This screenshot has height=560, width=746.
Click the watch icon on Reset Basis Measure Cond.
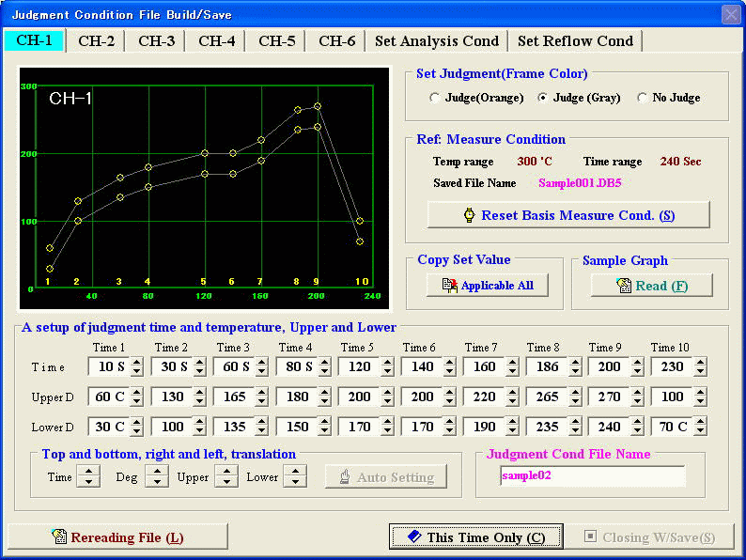pos(469,215)
